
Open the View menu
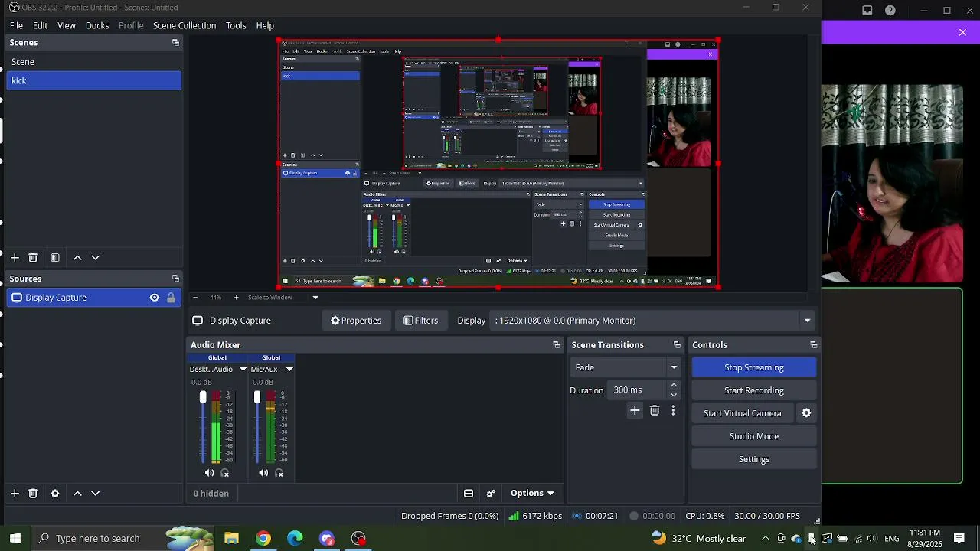point(67,25)
